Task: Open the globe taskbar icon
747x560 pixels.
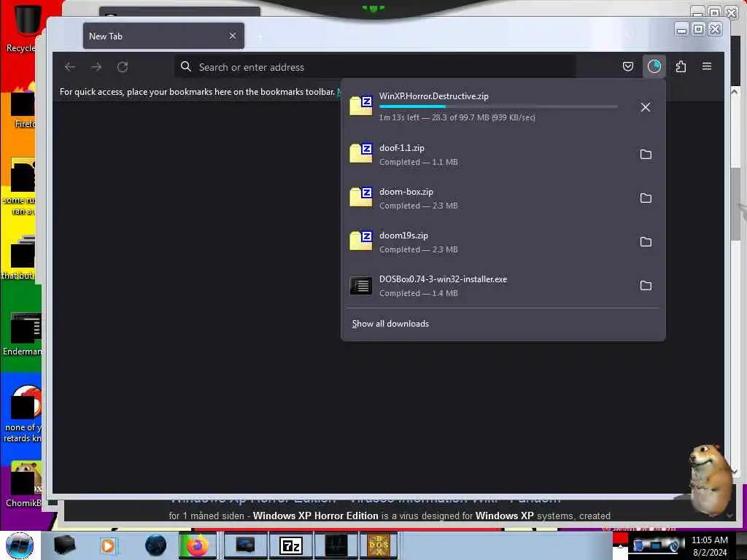Action: click(156, 545)
